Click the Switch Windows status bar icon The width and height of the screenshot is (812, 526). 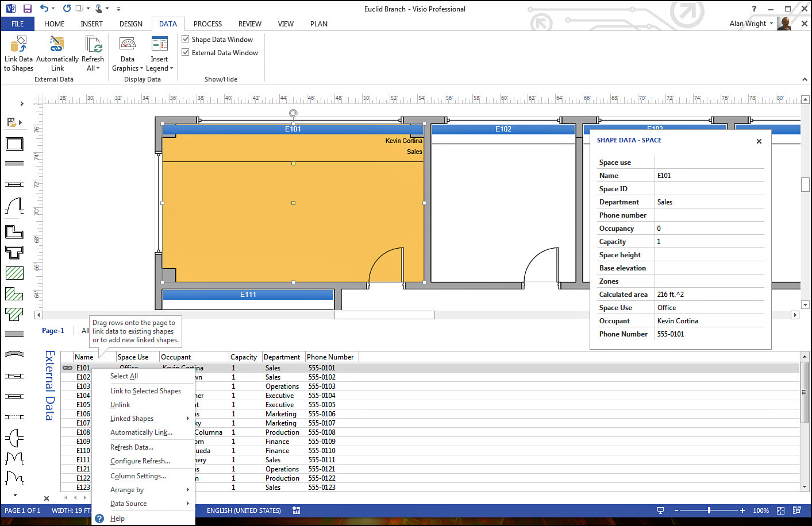tap(797, 510)
